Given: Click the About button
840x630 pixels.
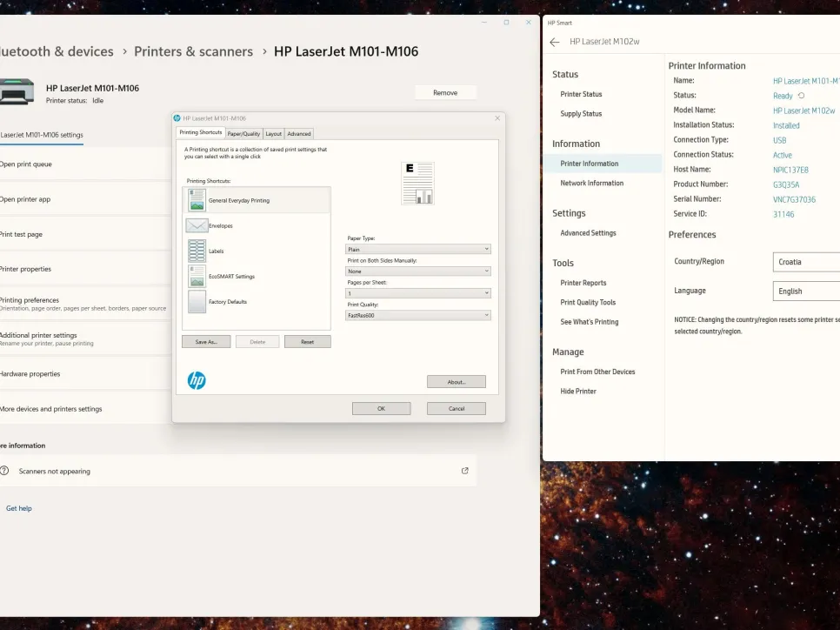Looking at the screenshot, I should coord(457,382).
